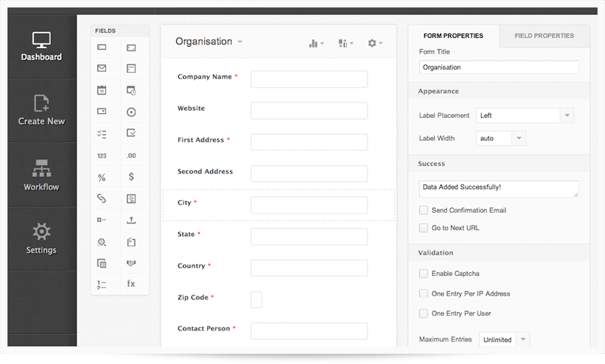Go to Create New in sidebar
Screen dimensions: 605x364
(41, 110)
